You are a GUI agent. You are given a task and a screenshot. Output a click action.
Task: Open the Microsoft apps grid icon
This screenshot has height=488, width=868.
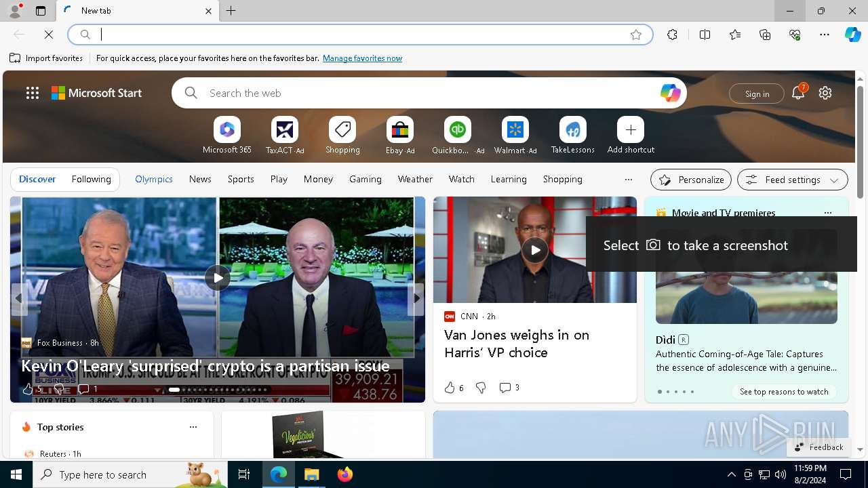pos(33,93)
